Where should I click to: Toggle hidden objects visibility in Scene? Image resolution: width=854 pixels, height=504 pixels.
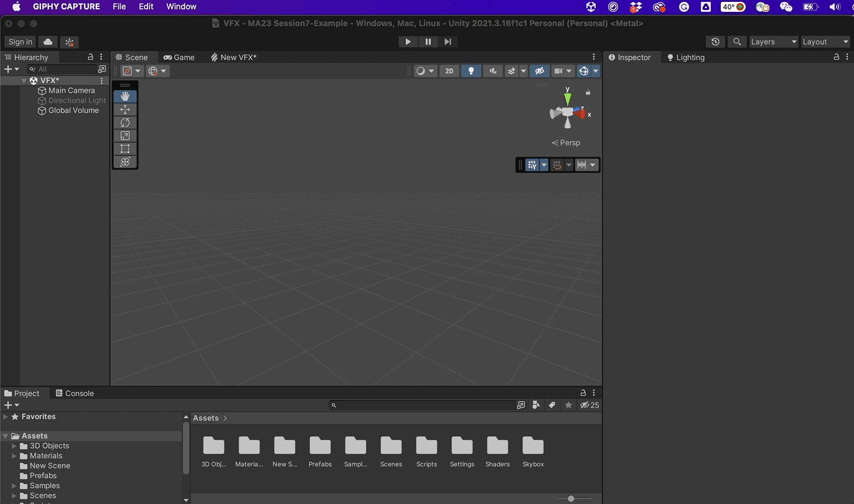[x=539, y=71]
